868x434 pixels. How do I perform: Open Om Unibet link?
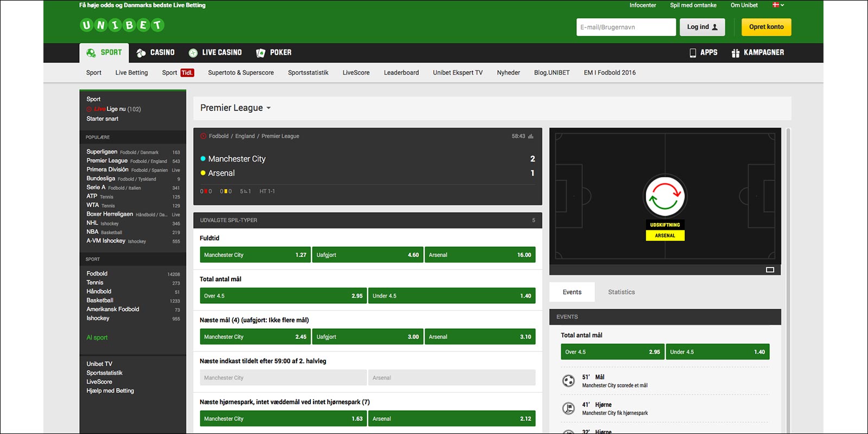(744, 5)
